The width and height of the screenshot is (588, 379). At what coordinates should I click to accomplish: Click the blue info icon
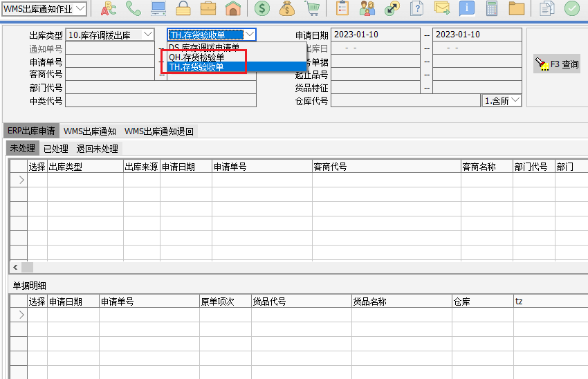pyautogui.click(x=467, y=8)
